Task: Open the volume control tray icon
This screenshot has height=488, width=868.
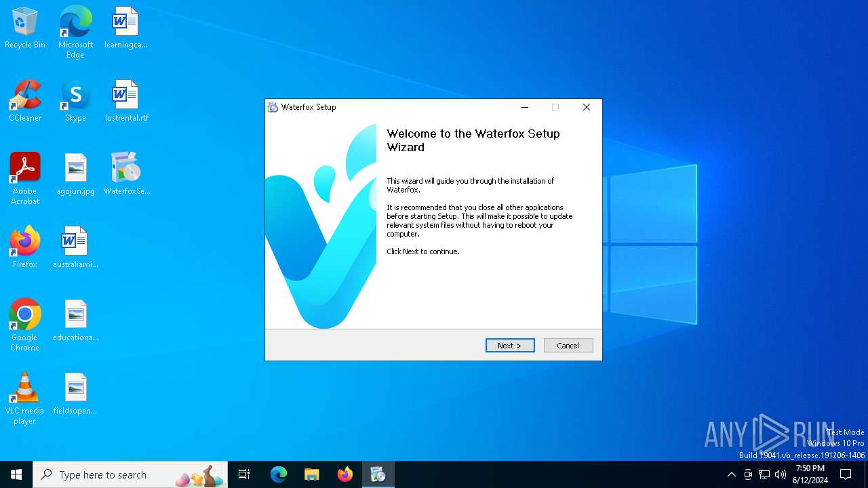Action: pos(781,474)
